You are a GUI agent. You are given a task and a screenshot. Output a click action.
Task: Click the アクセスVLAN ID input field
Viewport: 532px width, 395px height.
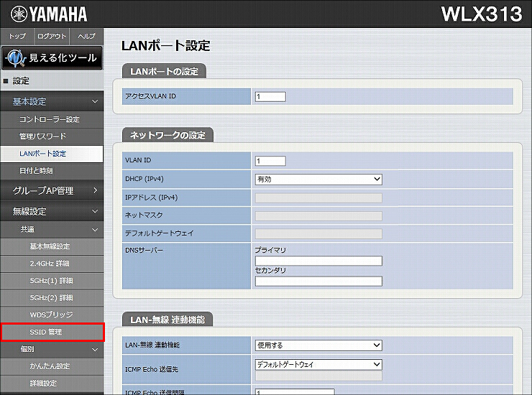coord(270,97)
